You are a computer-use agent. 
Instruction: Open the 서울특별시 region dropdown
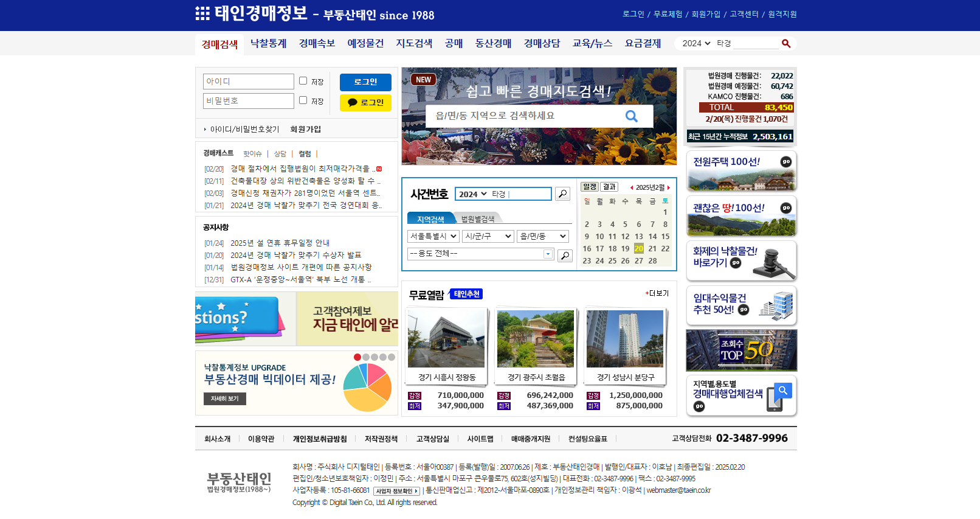tap(433, 236)
